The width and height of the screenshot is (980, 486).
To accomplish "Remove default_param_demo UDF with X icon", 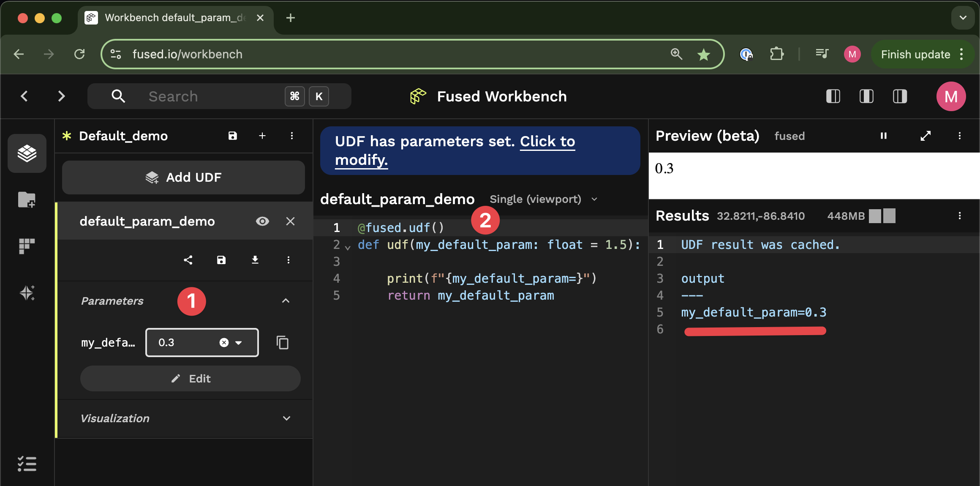I will click(290, 221).
